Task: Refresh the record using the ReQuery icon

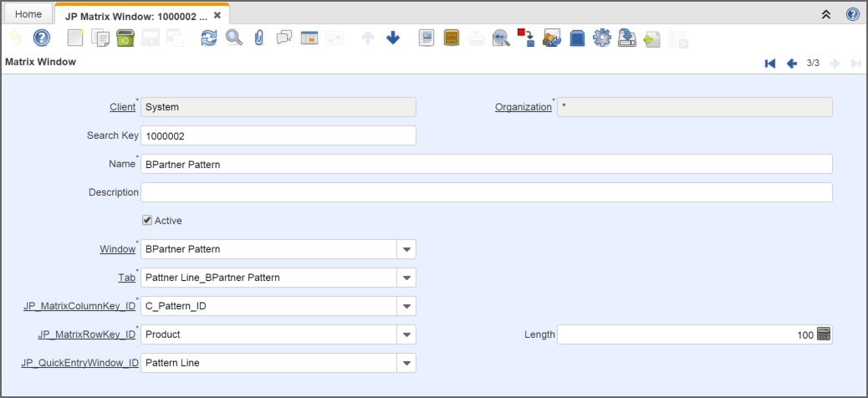Action: 208,38
